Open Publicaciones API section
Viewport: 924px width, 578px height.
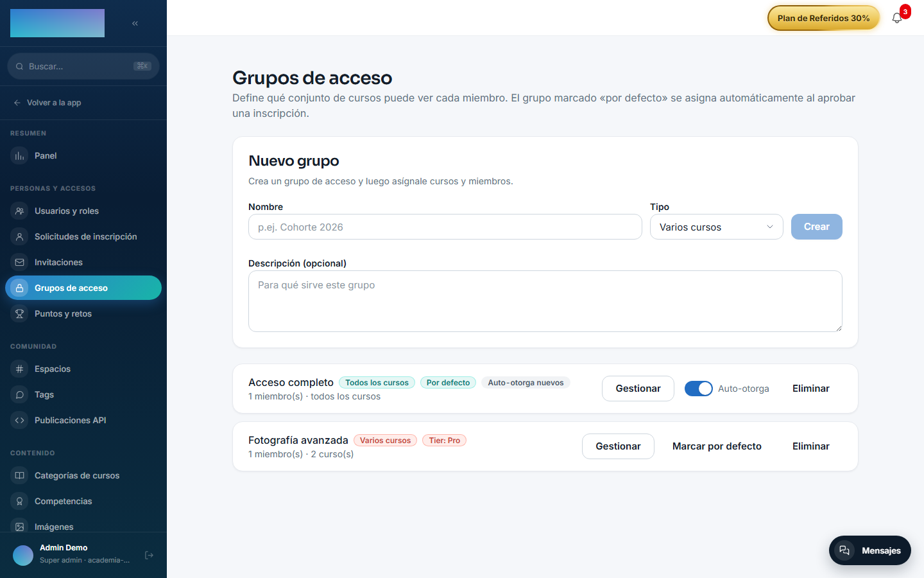coord(83,420)
